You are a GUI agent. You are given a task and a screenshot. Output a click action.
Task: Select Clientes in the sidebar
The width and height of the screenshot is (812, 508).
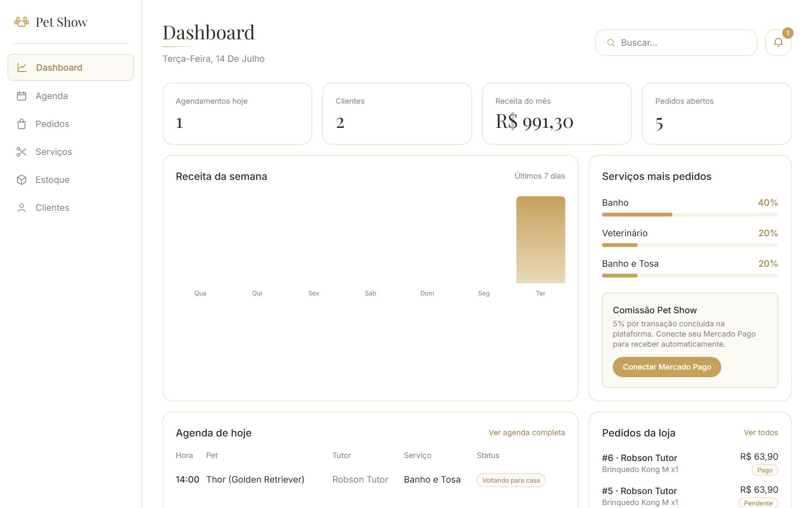[71, 208]
